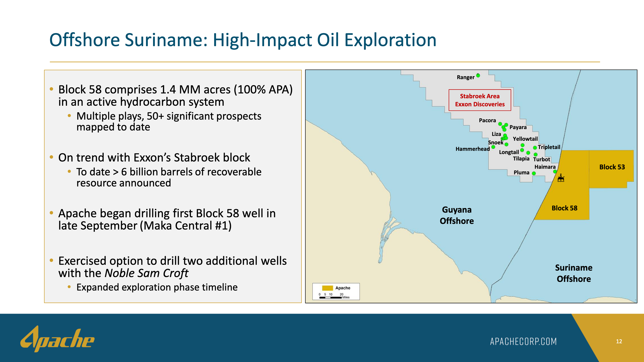Click the Haimara discovery green dot
This screenshot has width=644, height=362.
[x=555, y=172]
